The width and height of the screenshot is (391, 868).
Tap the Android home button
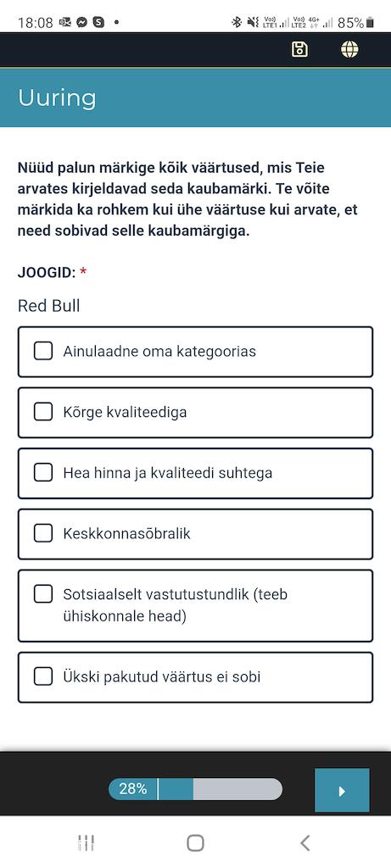pos(195,843)
